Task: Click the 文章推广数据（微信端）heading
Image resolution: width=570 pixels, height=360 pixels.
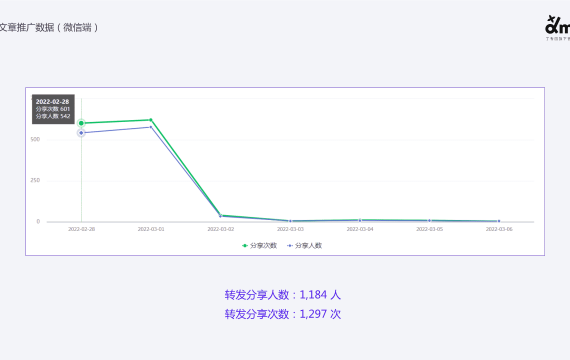Action: coord(49,28)
